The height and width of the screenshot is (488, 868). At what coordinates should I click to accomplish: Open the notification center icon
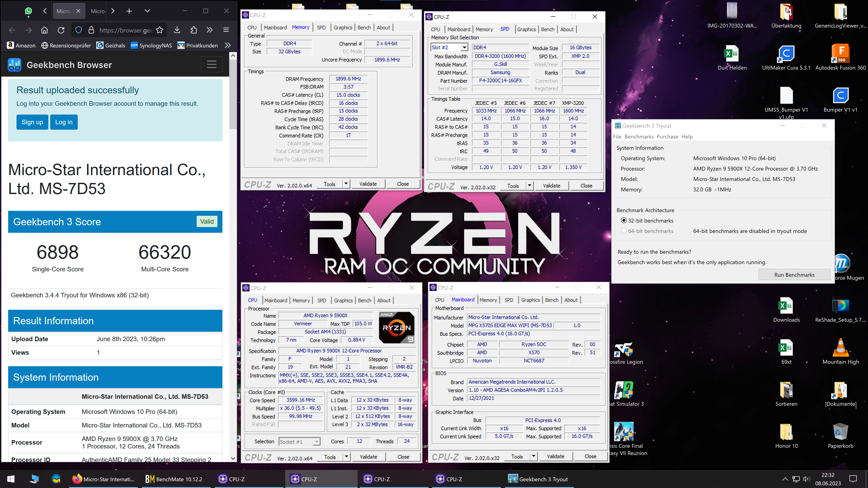853,479
